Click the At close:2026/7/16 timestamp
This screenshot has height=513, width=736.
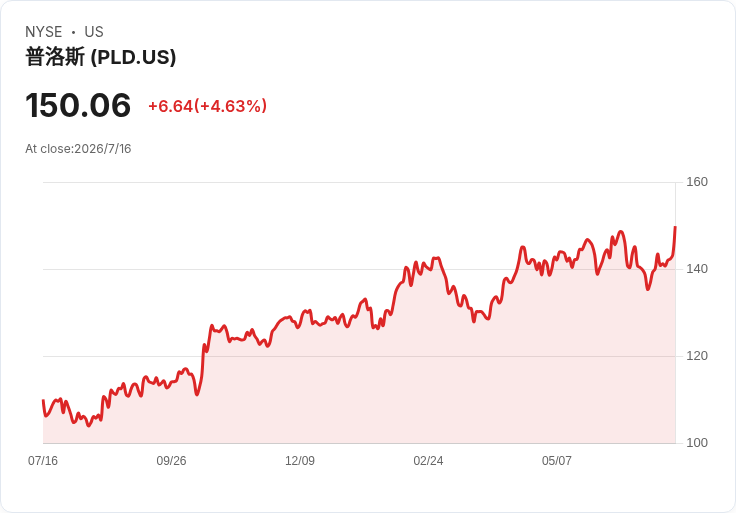tap(78, 149)
